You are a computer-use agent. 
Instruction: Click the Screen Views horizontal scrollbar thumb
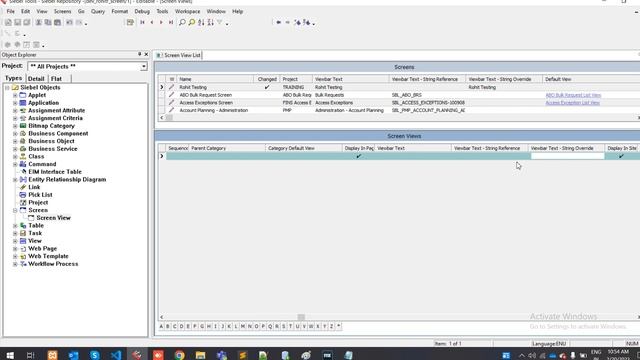pyautogui.click(x=301, y=317)
